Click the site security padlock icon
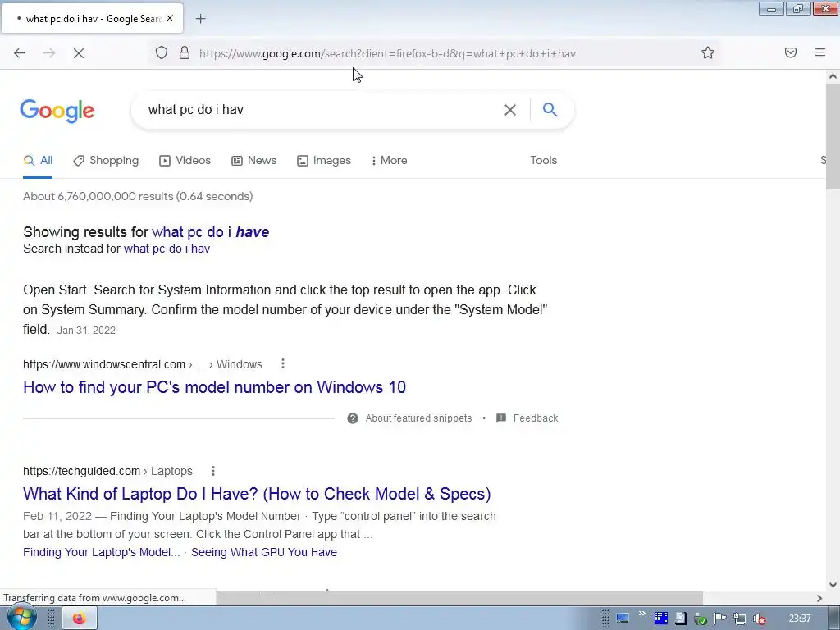The image size is (840, 630). point(185,52)
